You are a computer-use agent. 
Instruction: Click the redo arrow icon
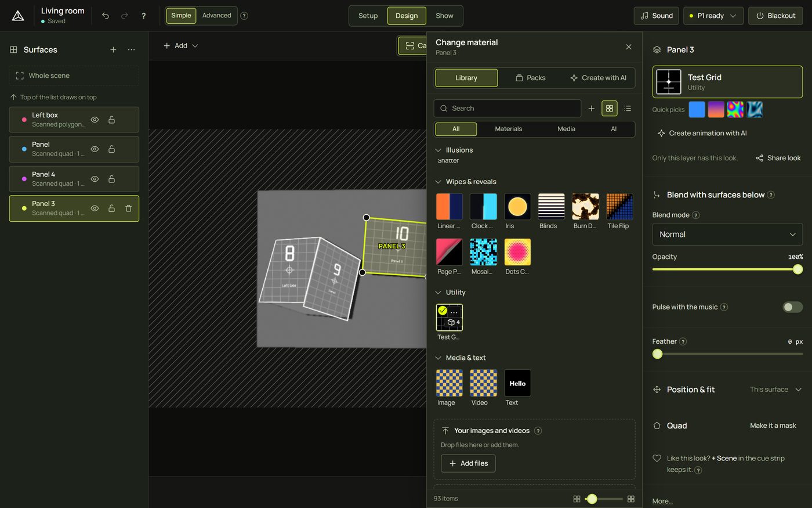[x=124, y=16]
